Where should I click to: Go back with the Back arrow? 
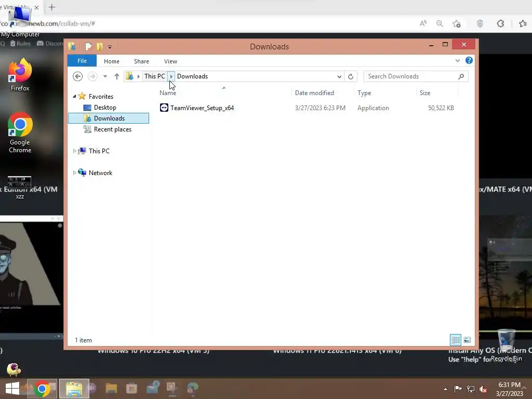pyautogui.click(x=78, y=76)
